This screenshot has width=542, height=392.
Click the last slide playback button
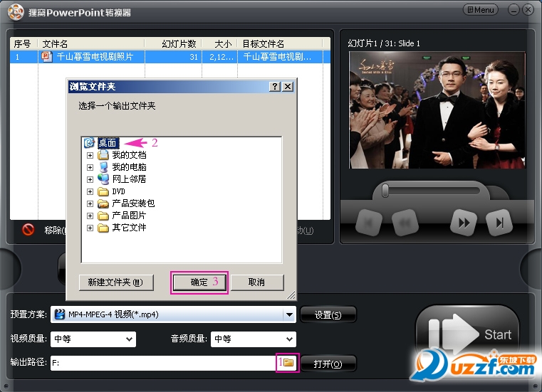click(x=499, y=223)
